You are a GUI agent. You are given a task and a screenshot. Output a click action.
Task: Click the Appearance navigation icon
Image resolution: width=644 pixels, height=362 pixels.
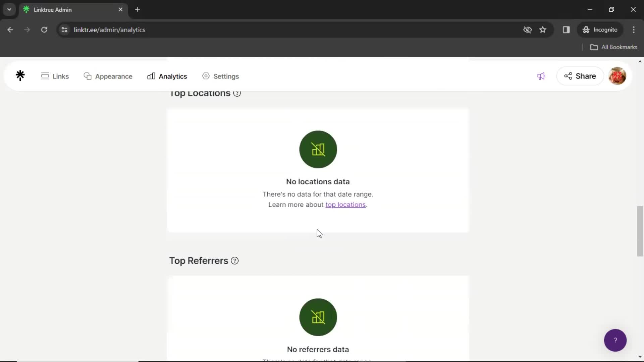click(87, 76)
